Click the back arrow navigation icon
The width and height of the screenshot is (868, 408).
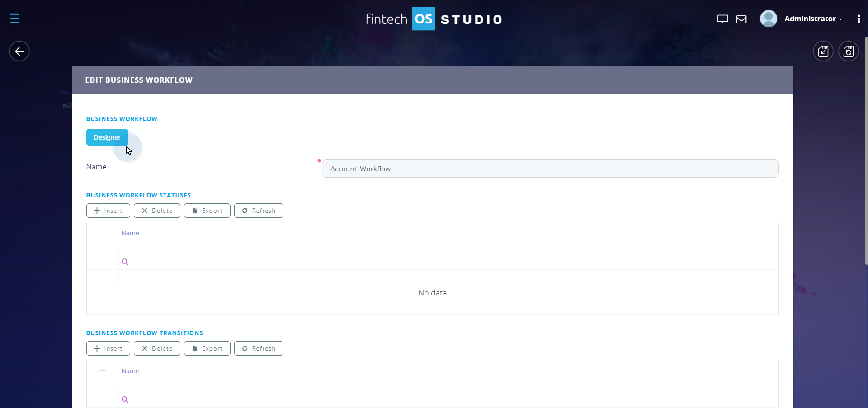click(19, 51)
